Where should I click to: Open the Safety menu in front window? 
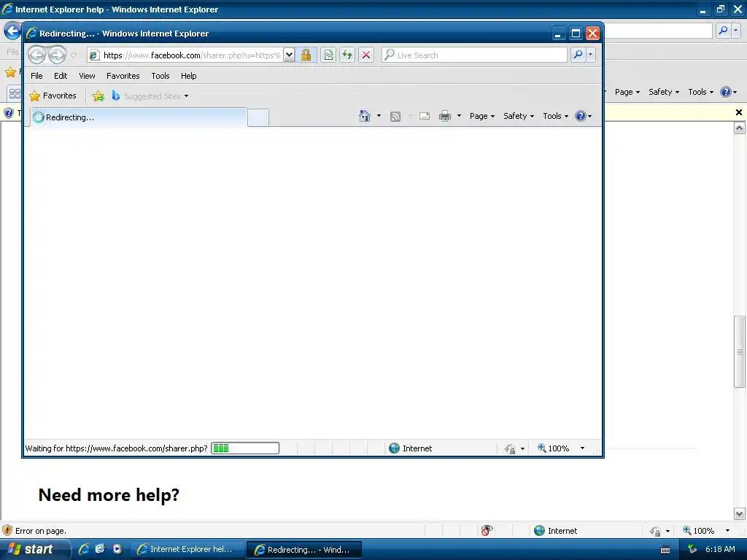tap(519, 116)
